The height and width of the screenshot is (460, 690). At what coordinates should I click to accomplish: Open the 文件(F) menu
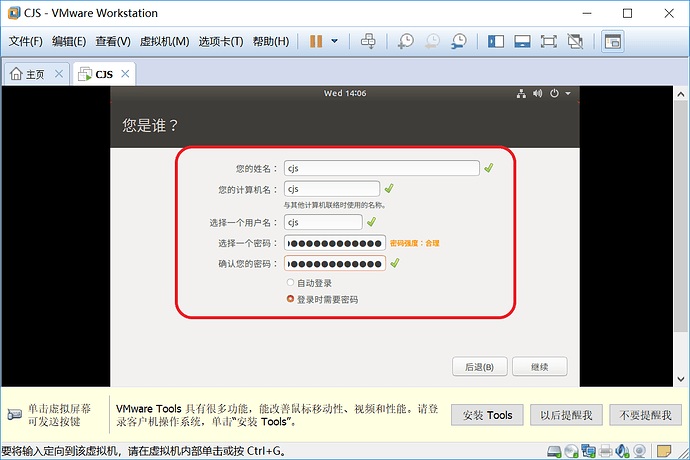(26, 41)
